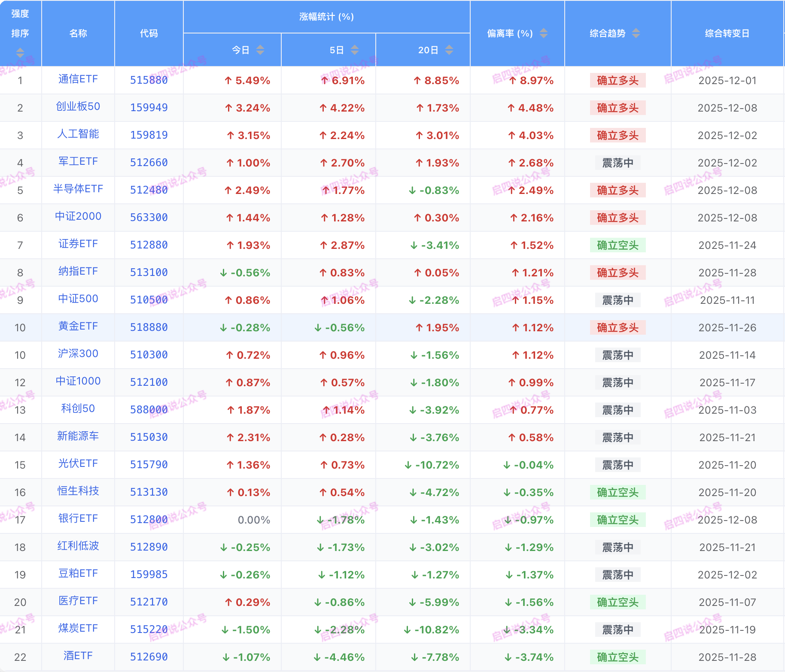Open code link 512690 for 酒ETF

click(x=149, y=657)
